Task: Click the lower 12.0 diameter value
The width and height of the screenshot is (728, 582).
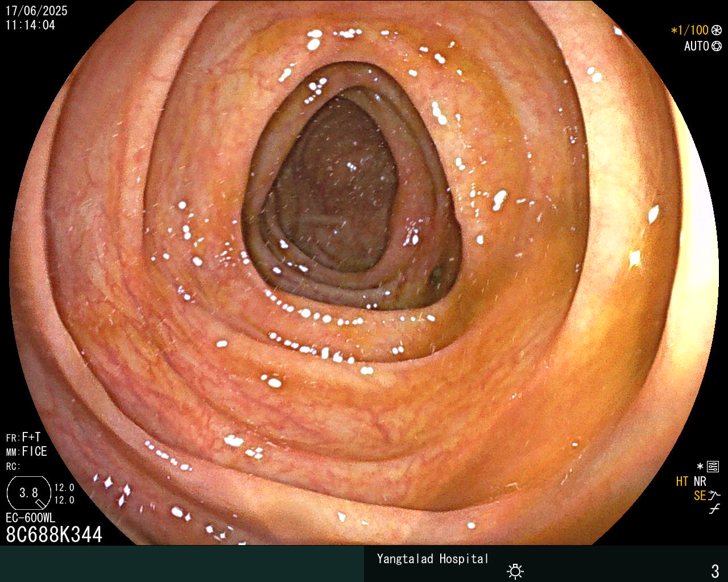Action: (64, 500)
